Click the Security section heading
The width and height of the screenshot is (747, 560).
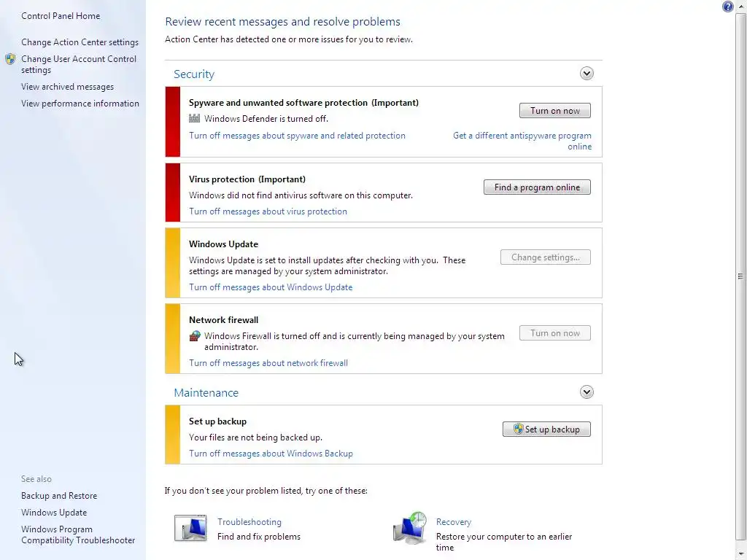(x=194, y=74)
